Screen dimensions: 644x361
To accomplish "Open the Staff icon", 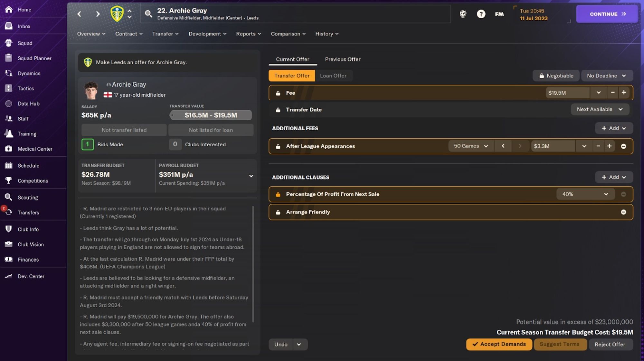I will pyautogui.click(x=9, y=119).
